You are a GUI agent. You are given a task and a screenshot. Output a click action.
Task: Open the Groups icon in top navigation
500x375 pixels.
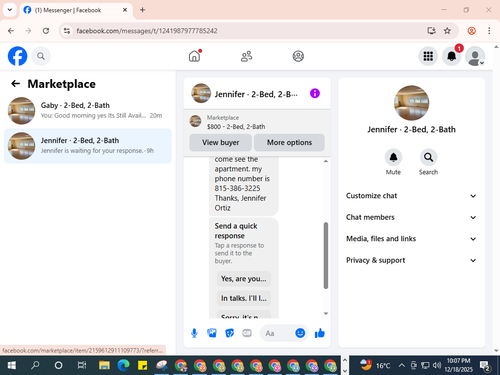(298, 56)
